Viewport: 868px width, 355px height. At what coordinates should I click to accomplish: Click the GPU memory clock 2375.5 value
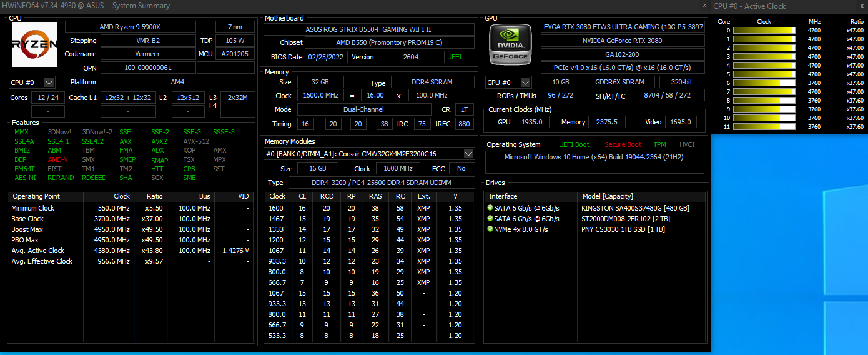tap(607, 122)
